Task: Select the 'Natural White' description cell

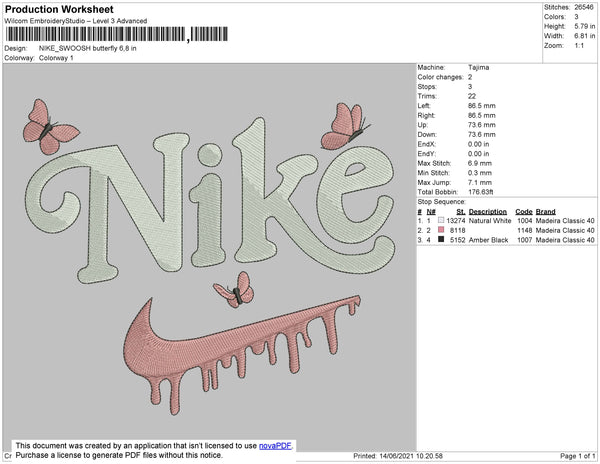Action: [490, 221]
